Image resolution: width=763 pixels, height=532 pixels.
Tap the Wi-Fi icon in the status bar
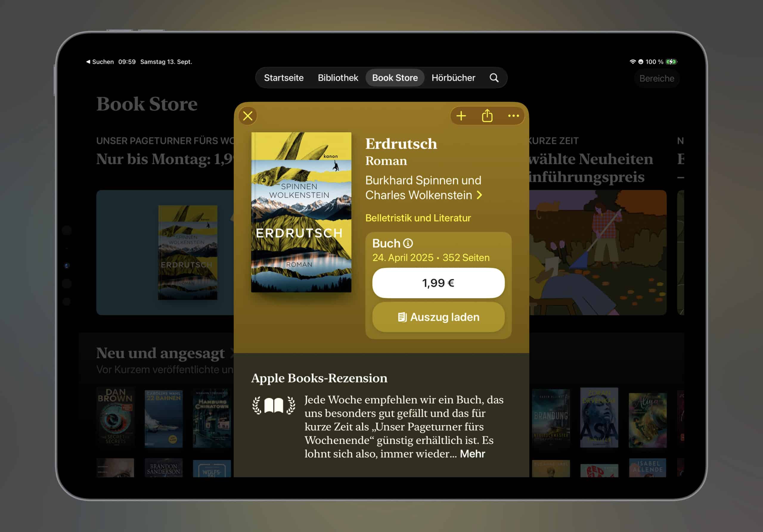(x=633, y=62)
